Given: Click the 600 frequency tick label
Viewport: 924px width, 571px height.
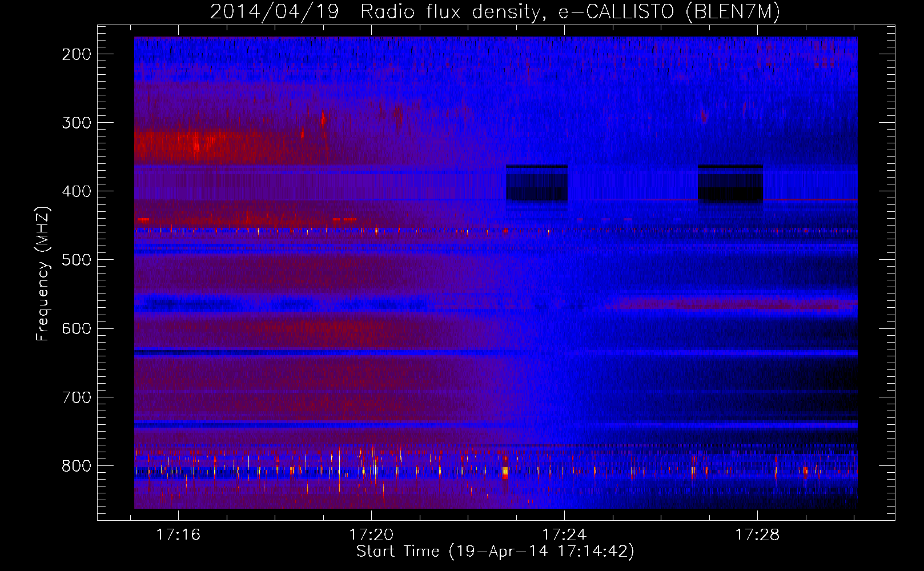Looking at the screenshot, I should (x=77, y=328).
